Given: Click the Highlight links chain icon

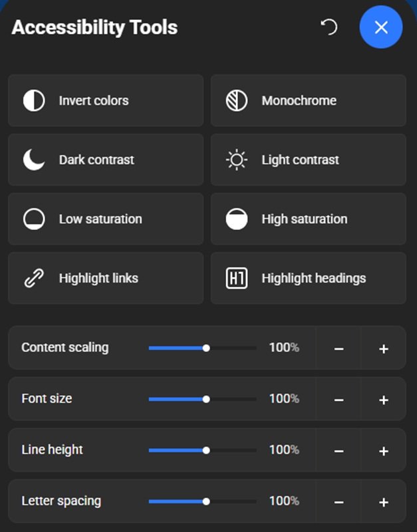Looking at the screenshot, I should pyautogui.click(x=34, y=279).
